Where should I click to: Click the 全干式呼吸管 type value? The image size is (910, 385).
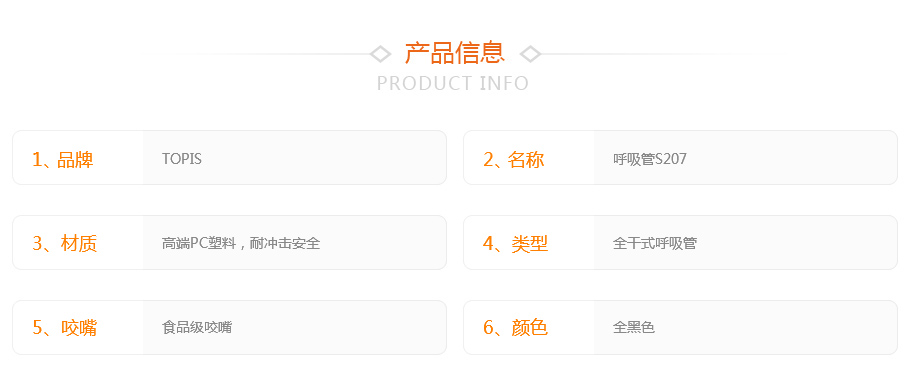(x=655, y=243)
